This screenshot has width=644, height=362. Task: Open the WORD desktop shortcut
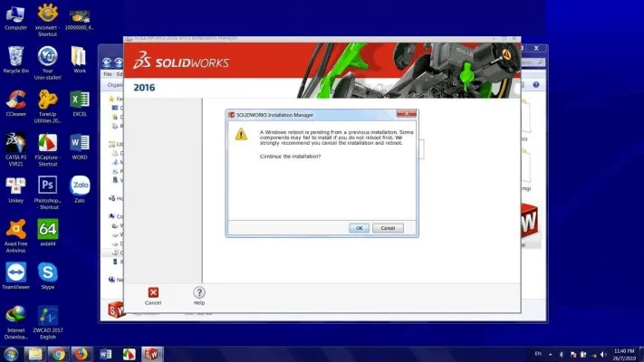[80, 147]
